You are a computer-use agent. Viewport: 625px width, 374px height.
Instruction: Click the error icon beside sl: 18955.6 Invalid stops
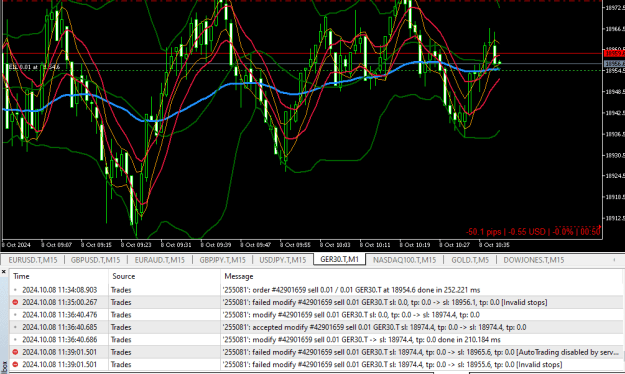[15, 364]
